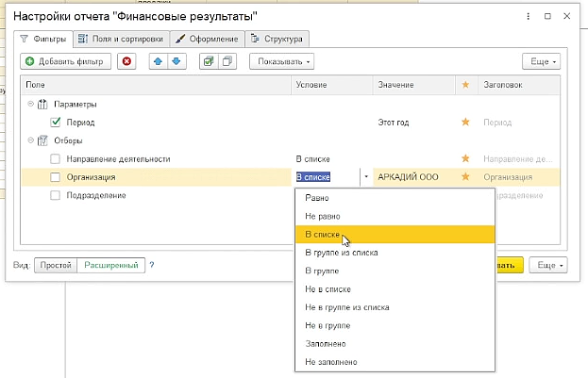
Task: Open the three-dot window menu
Action: tap(528, 16)
